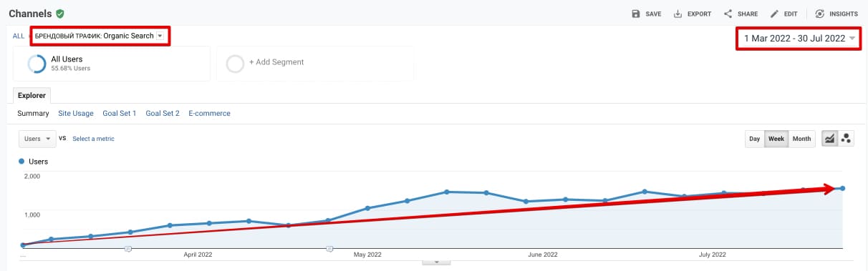Viewport: 868px width, 271px height.
Task: Set graph granularity to Week
Action: point(776,139)
